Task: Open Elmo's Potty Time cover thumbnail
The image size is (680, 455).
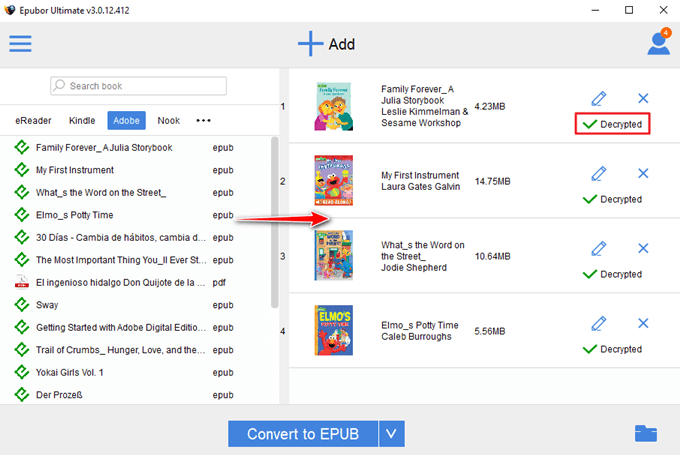Action: [x=333, y=331]
